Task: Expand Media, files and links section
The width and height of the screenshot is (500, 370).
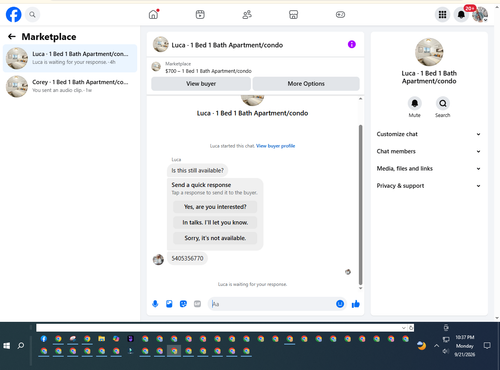Action: coord(429,169)
